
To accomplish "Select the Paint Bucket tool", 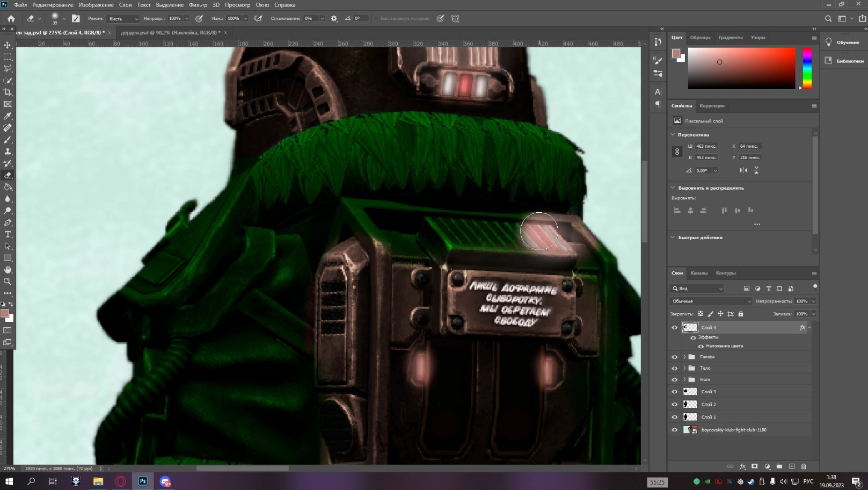I will point(8,187).
